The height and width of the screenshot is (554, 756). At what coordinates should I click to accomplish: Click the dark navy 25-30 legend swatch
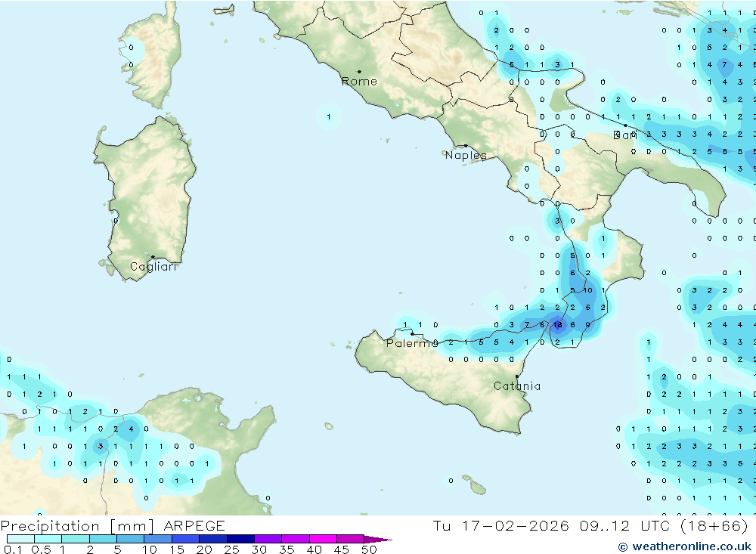point(240,539)
